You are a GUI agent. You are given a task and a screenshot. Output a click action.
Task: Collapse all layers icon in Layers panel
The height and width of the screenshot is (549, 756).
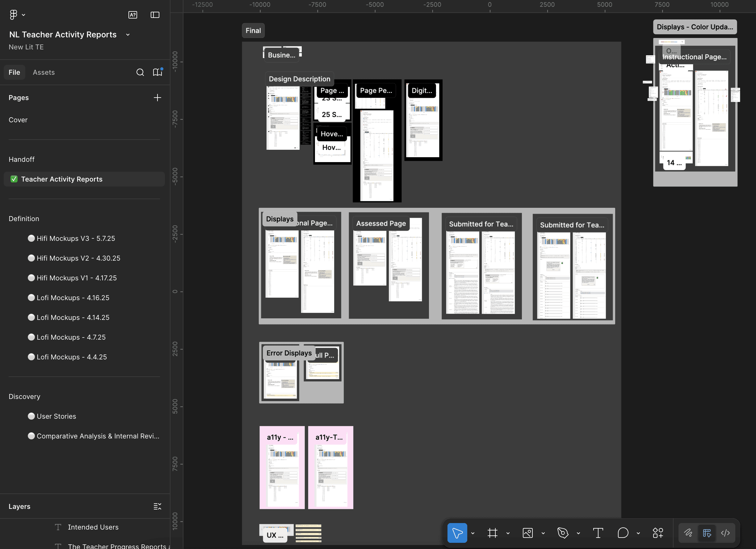click(x=157, y=506)
